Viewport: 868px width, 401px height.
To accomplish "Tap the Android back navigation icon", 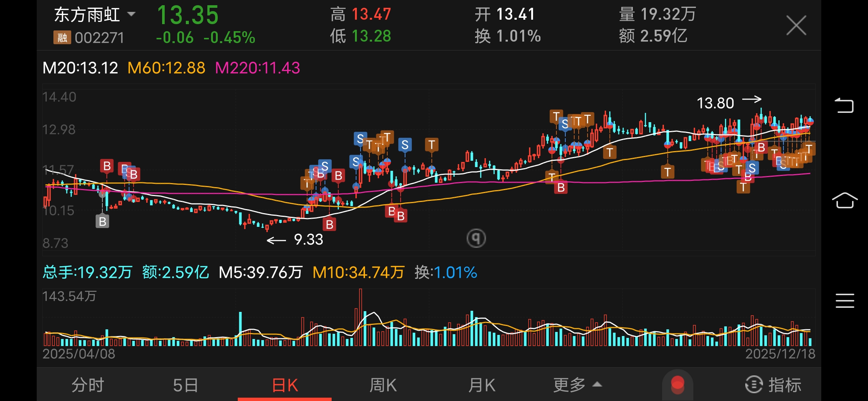I will click(844, 105).
